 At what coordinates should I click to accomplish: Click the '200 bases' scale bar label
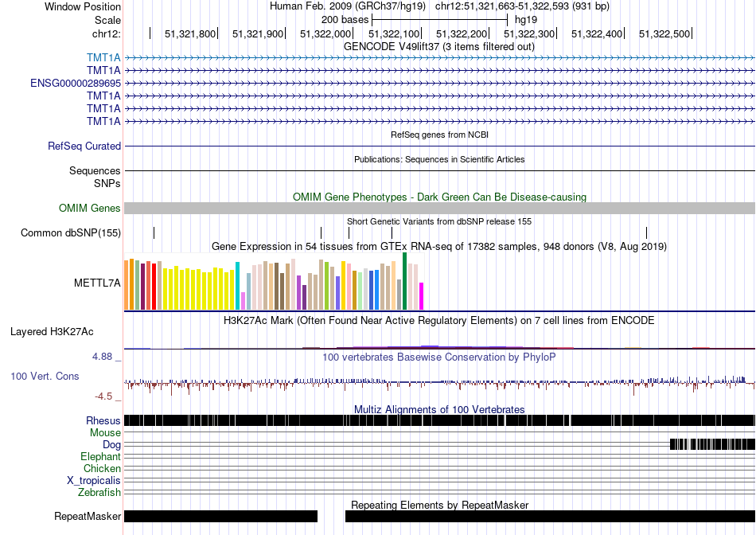click(345, 20)
